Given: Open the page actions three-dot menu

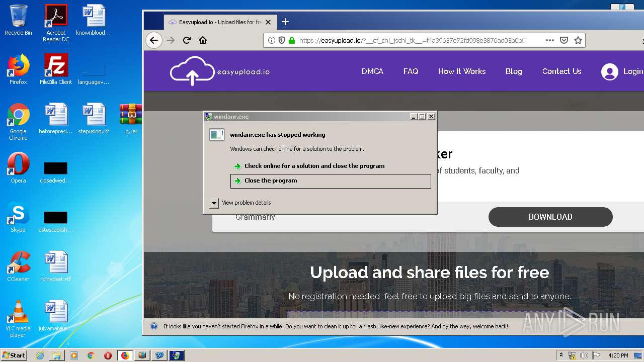Looking at the screenshot, I should [550, 40].
